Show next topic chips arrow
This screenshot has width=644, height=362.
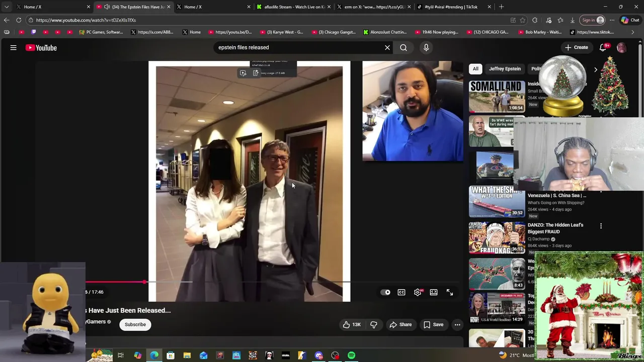[596, 69]
